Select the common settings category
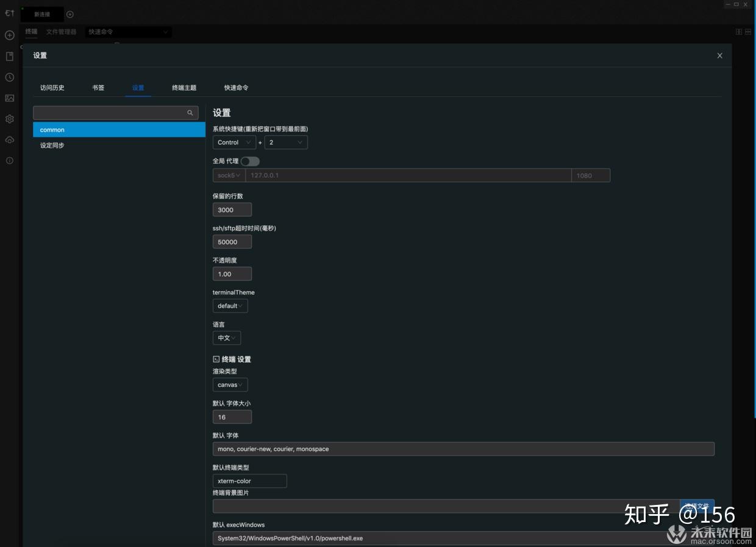Image resolution: width=756 pixels, height=547 pixels. (119, 130)
